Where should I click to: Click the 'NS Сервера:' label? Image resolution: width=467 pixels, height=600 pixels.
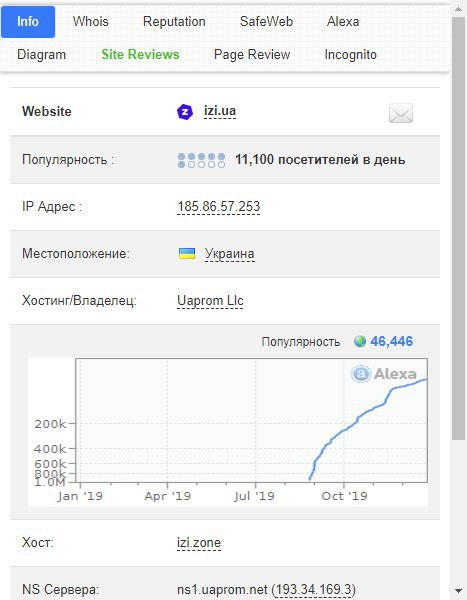coord(60,590)
